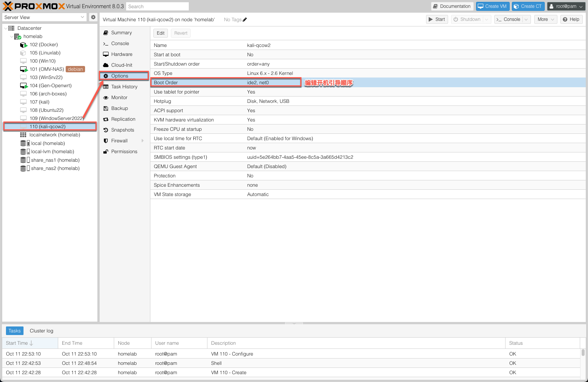Click the edit tags pencil icon
This screenshot has width=588, height=382.
click(x=245, y=20)
